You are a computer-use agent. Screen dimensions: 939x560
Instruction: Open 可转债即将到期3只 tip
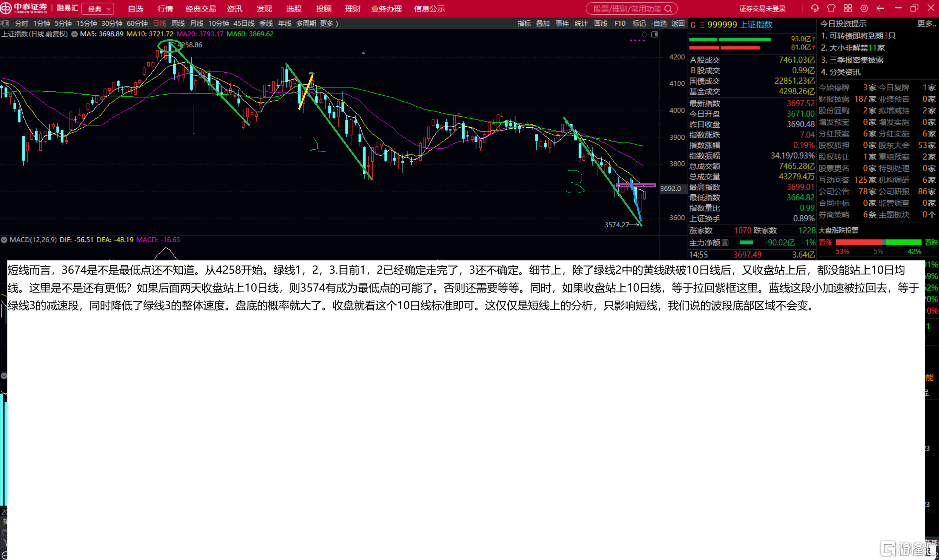[x=858, y=36]
